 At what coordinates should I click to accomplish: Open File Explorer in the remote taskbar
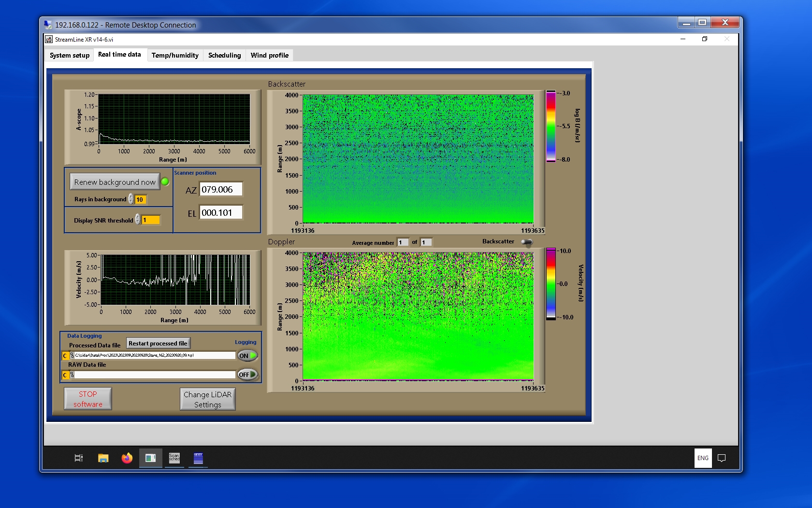[103, 458]
